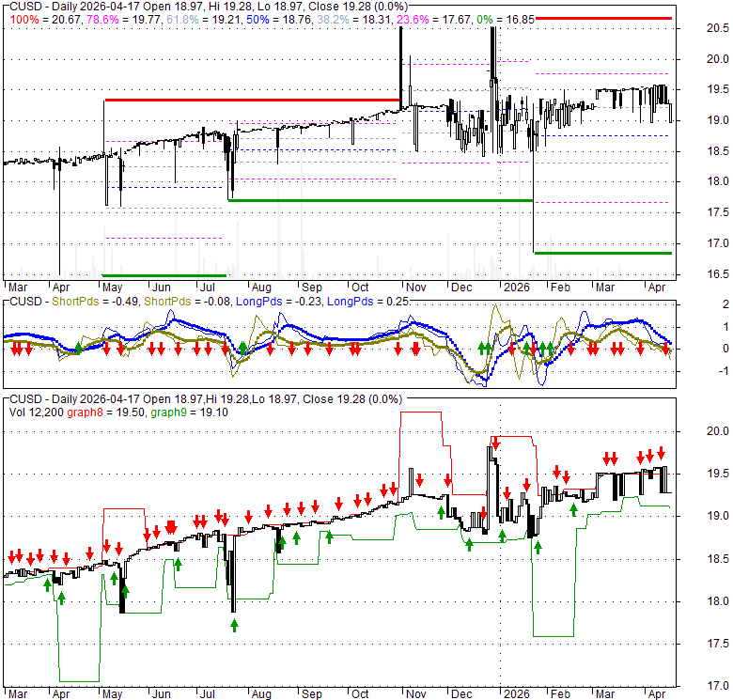Select 18.0 on the Fibonacci chart's axis
This screenshot has height=700, width=733.
tap(717, 181)
